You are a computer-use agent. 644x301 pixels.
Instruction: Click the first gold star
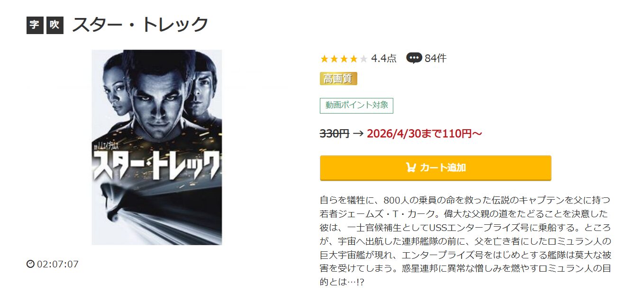[325, 59]
